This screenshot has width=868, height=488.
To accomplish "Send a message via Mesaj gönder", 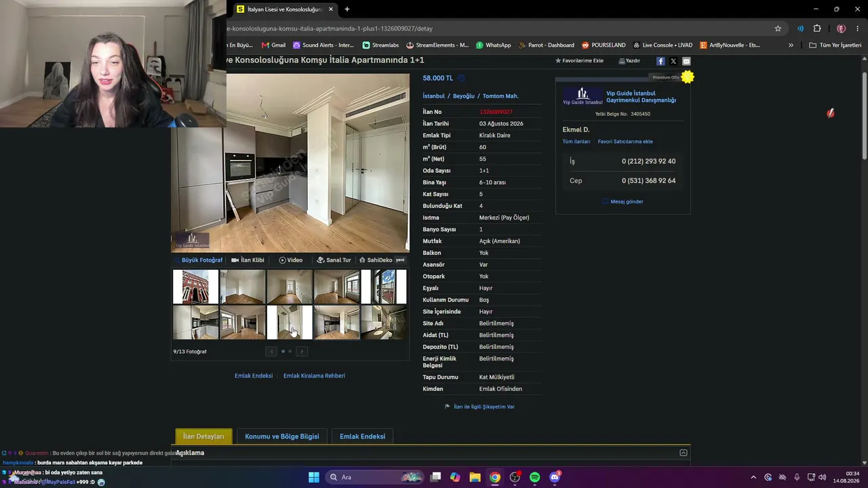I will pyautogui.click(x=623, y=201).
